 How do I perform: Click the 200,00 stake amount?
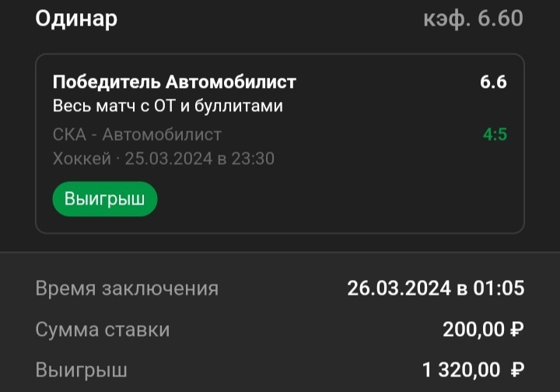click(474, 330)
